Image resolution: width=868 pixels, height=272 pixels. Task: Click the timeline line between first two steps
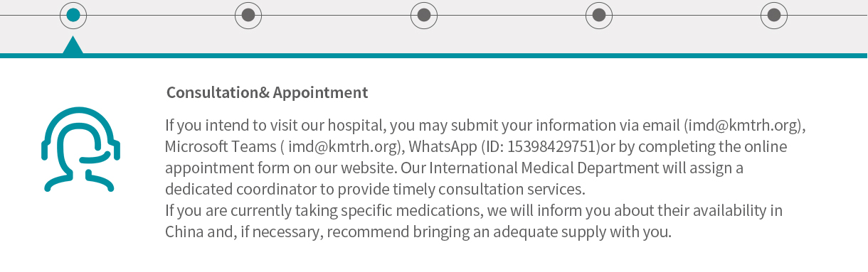(161, 15)
